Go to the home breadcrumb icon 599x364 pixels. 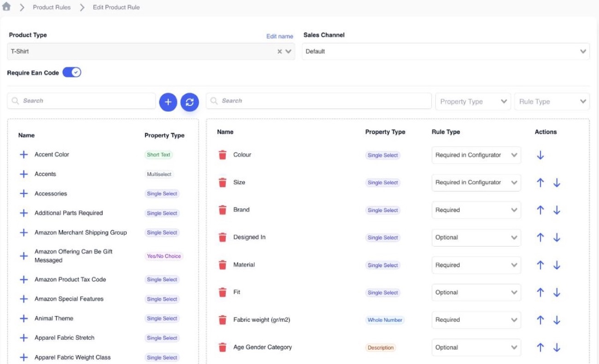6,7
